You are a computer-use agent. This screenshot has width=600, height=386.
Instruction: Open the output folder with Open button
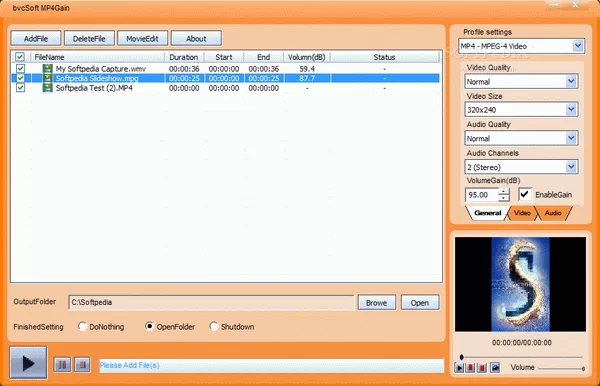point(420,303)
